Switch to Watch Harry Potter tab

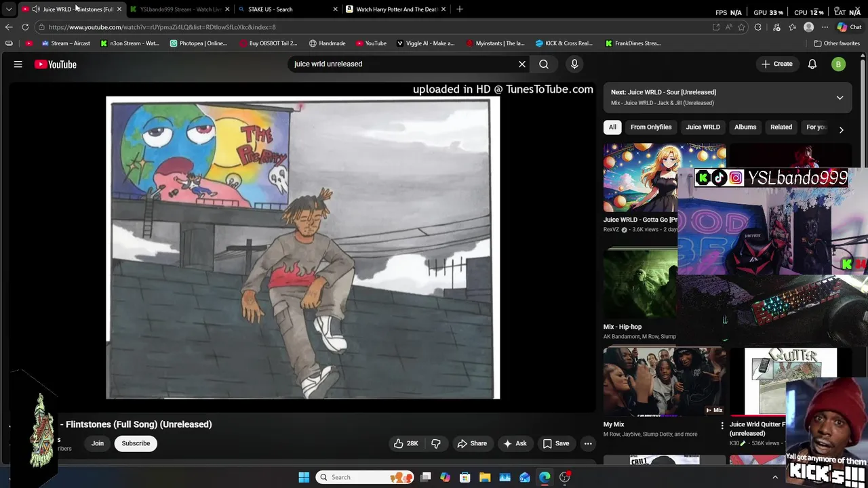pos(395,9)
